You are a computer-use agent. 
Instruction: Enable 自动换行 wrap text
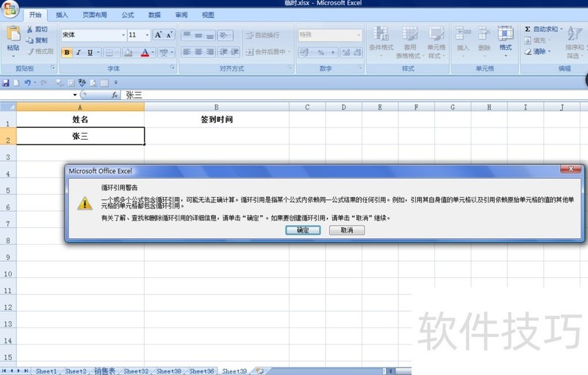click(x=262, y=35)
